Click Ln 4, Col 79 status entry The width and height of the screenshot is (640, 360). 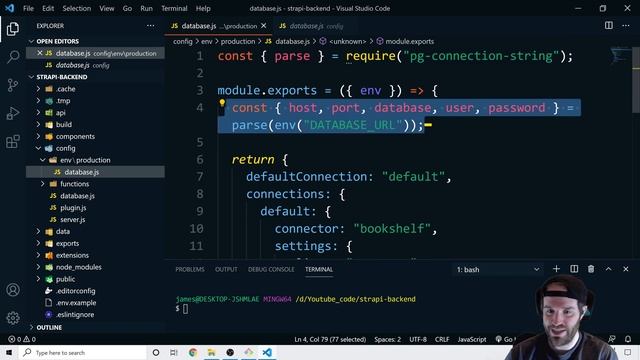point(330,339)
